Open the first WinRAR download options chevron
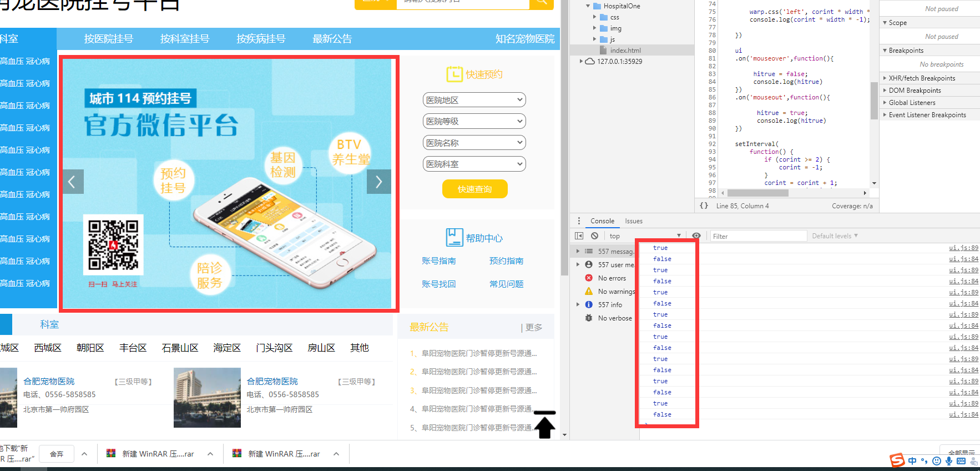This screenshot has height=471, width=980. (210, 454)
